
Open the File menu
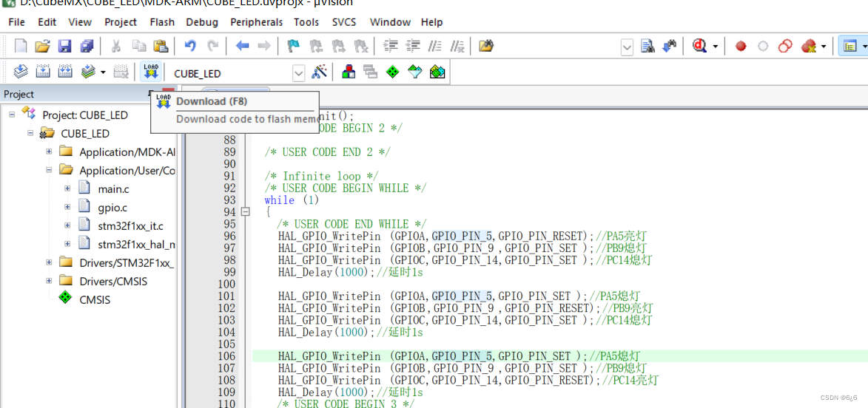point(16,22)
